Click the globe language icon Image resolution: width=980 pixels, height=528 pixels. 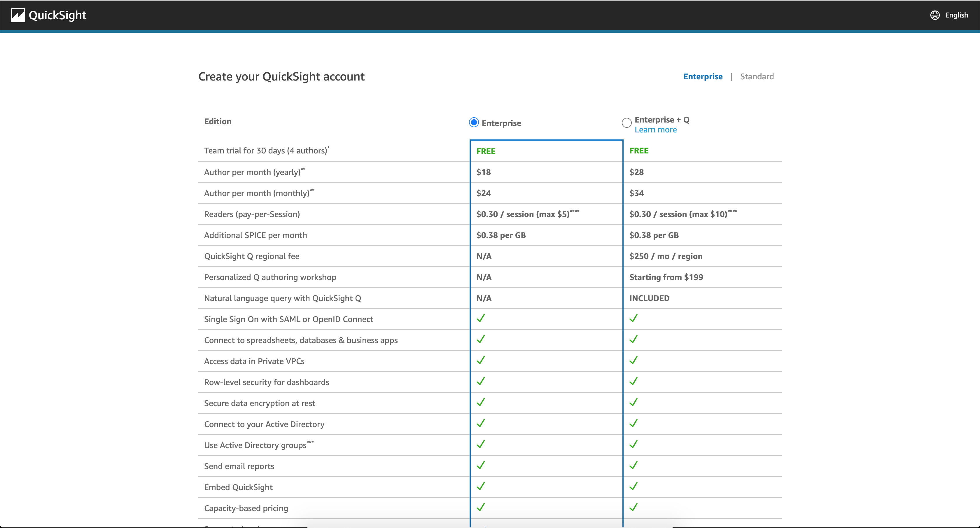[935, 15]
